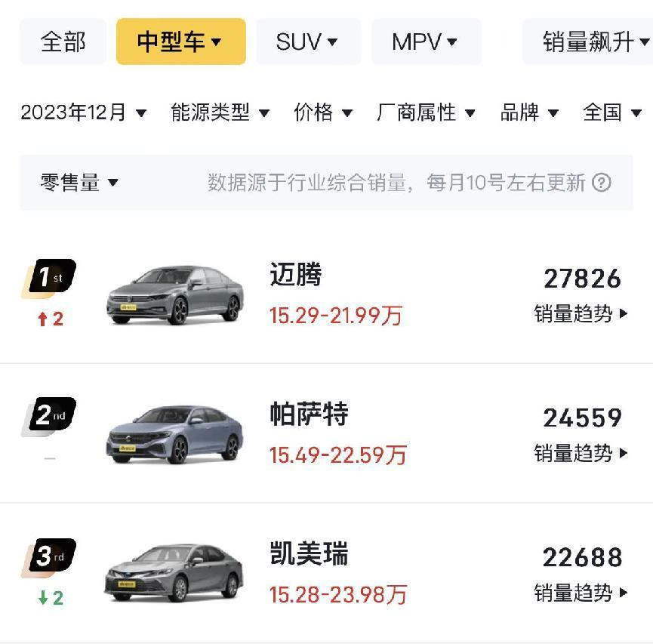Open the 中型车 category dropdown tab

point(181,42)
